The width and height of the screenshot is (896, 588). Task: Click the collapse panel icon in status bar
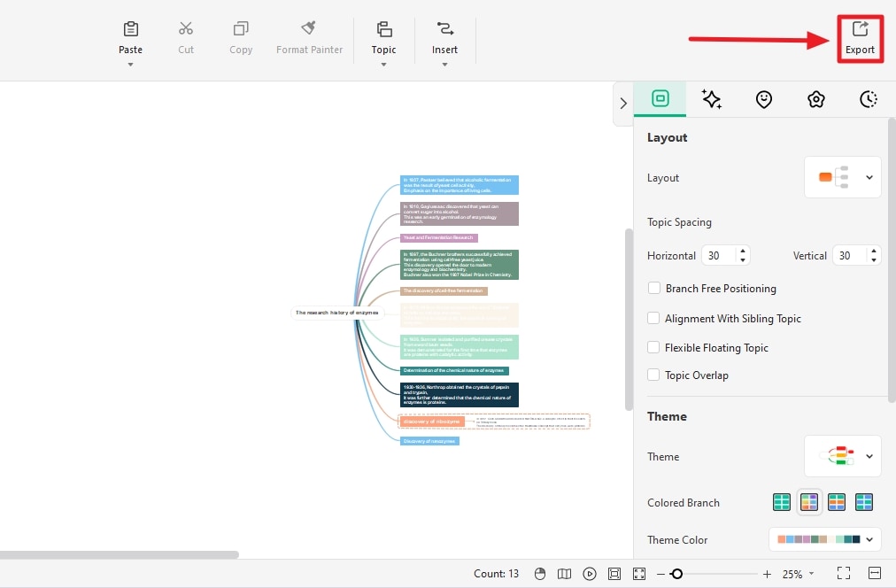(x=874, y=573)
